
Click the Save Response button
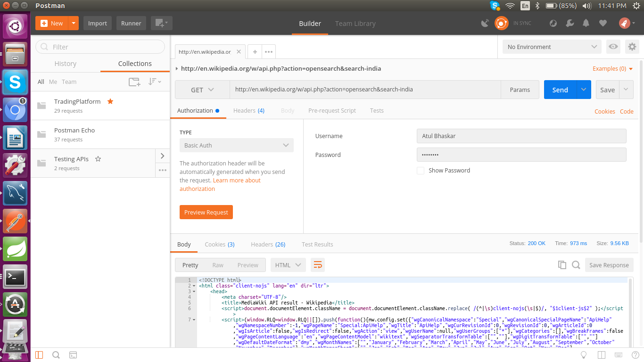coord(609,265)
